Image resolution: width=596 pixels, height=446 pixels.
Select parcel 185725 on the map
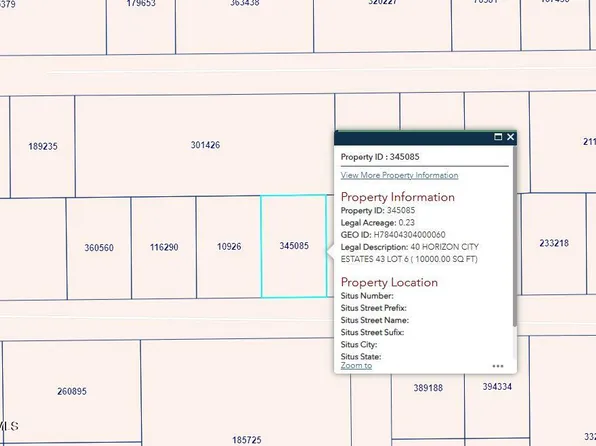[246, 440]
